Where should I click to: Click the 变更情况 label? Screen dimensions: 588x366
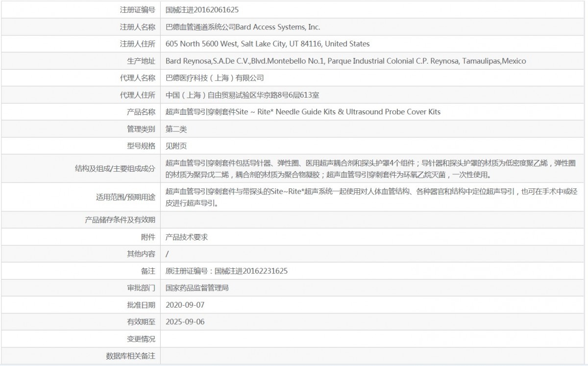[x=141, y=339]
